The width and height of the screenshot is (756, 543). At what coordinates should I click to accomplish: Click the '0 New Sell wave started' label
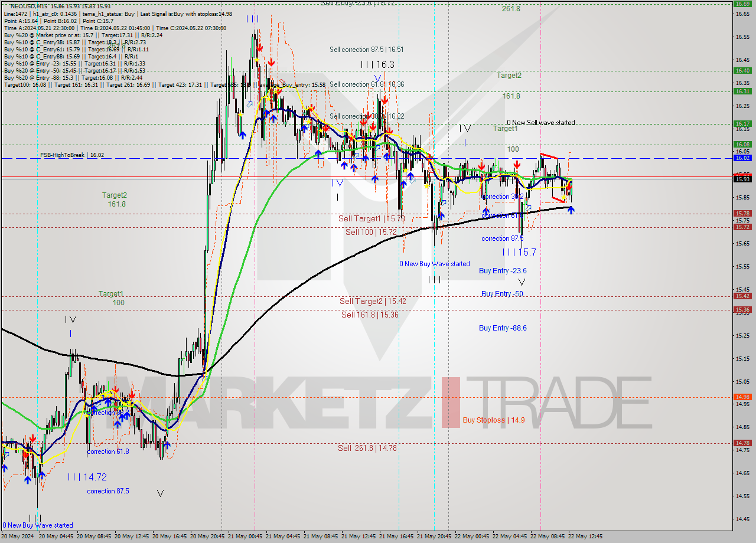pos(540,123)
